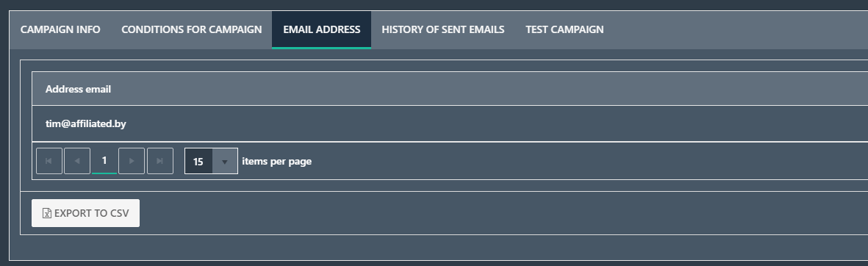Screen dimensions: 868x266
Task: Expand the items per page dropdown arrow
Action: (x=225, y=162)
